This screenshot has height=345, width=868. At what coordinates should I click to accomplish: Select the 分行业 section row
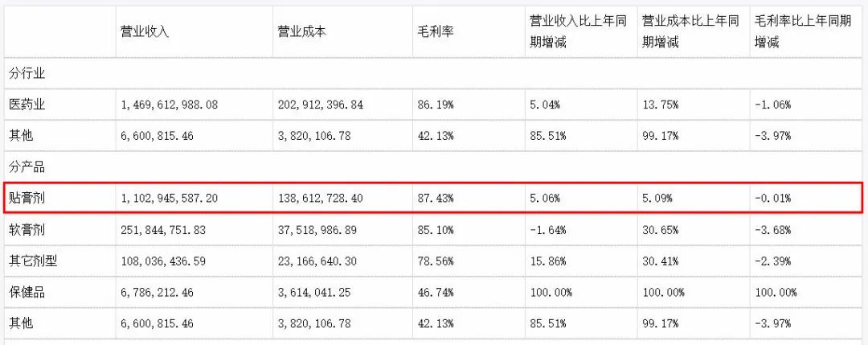coord(27,73)
